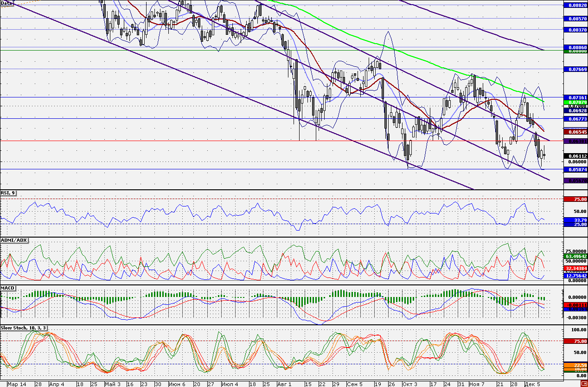The width and height of the screenshot is (588, 387).
Task: Select the RSI, 9 indicator label
Action: (x=8, y=193)
